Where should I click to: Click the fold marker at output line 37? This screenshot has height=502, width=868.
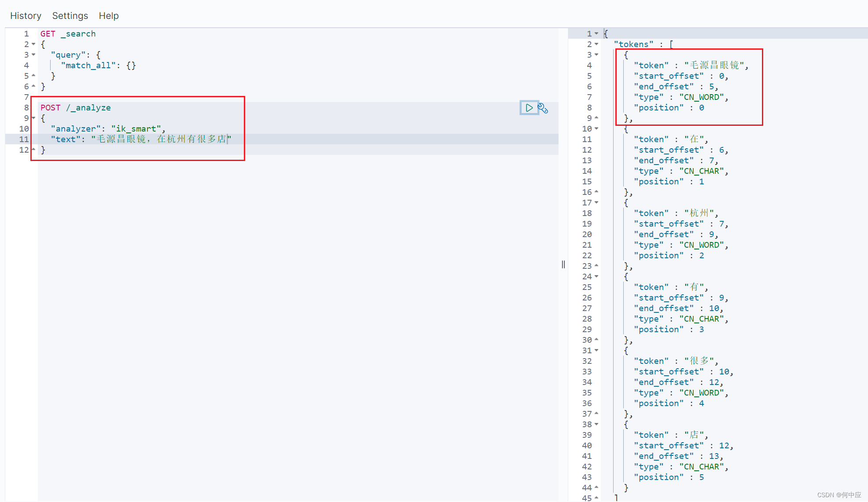pos(596,414)
